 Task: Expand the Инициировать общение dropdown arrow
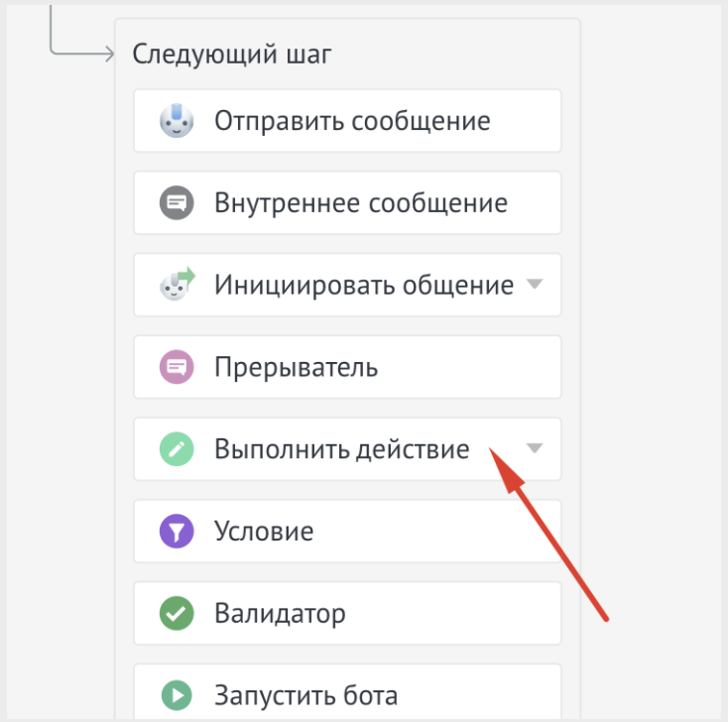[x=535, y=286]
